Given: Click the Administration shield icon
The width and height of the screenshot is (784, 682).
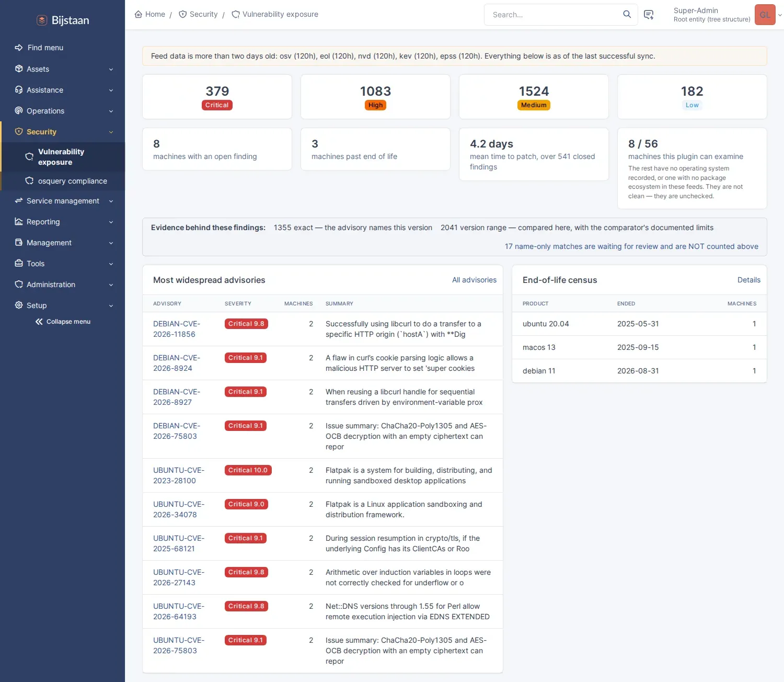Looking at the screenshot, I should pyautogui.click(x=19, y=285).
